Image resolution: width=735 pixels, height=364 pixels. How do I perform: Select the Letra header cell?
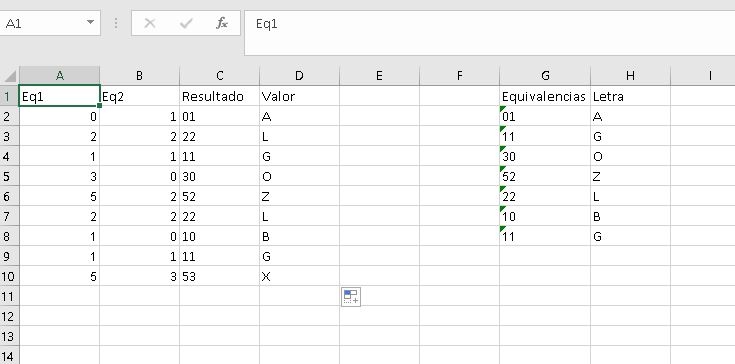pos(630,96)
